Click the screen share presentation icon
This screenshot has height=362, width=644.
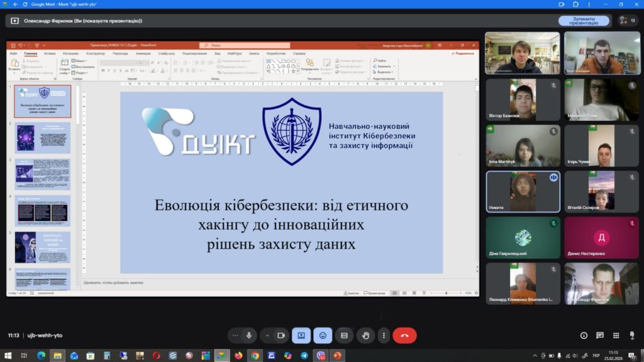click(x=301, y=336)
